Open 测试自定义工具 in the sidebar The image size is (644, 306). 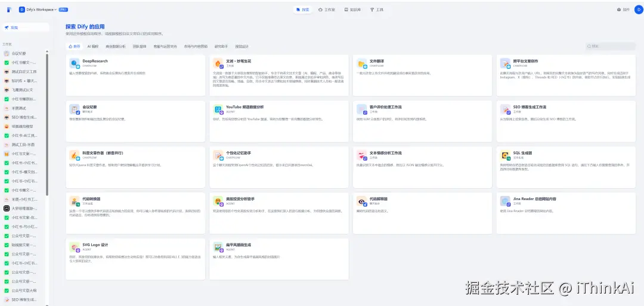coord(23,71)
